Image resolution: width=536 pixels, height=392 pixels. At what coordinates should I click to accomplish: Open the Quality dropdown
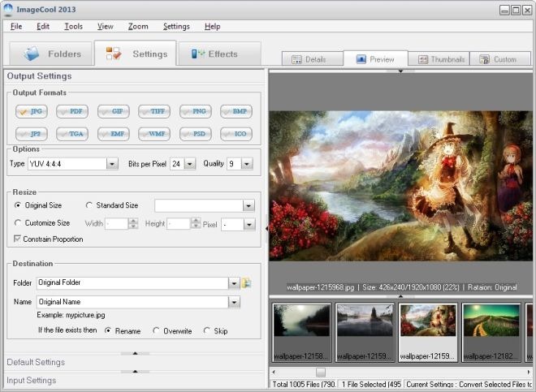[x=247, y=164]
